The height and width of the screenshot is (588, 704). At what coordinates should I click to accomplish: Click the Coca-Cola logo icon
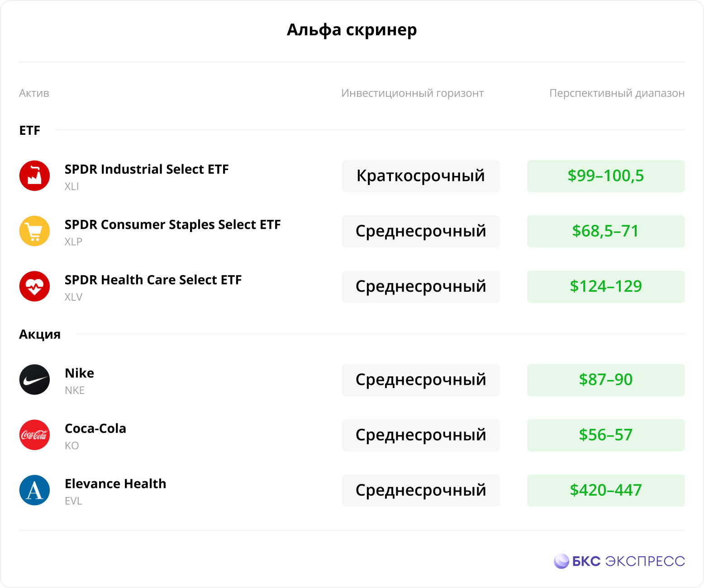[x=34, y=435]
